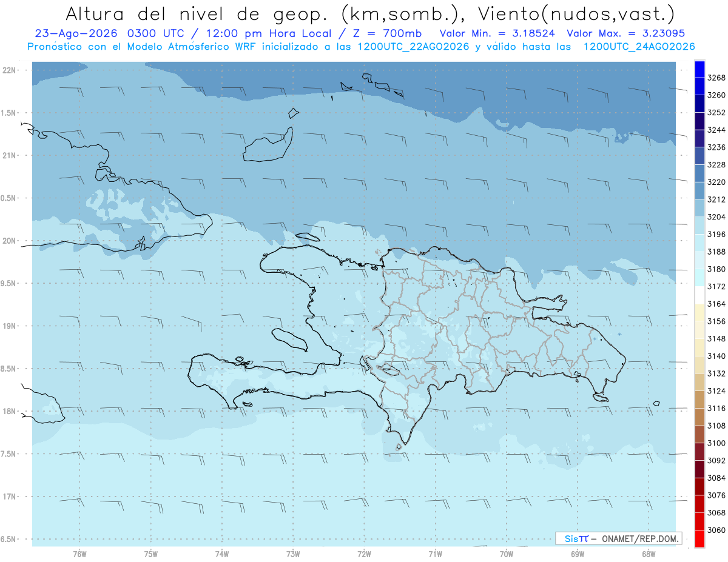728x562 pixels.
Task: Click the 3212 colorbar label
Action: [716, 199]
